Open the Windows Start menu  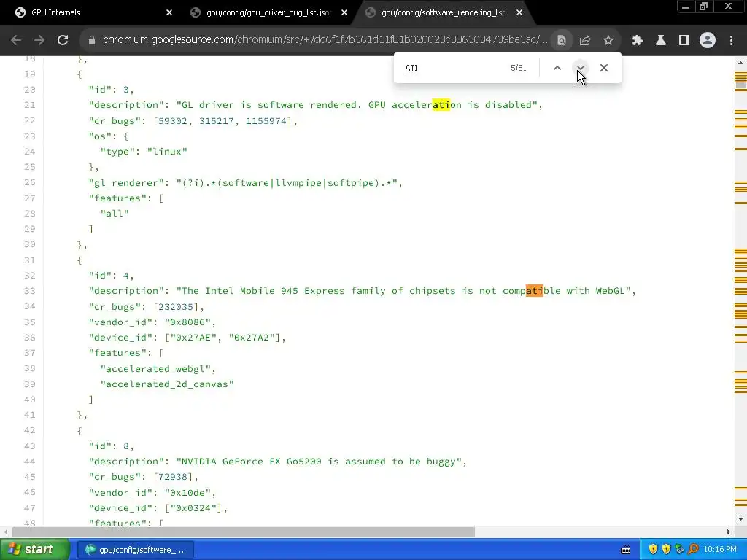[34, 550]
